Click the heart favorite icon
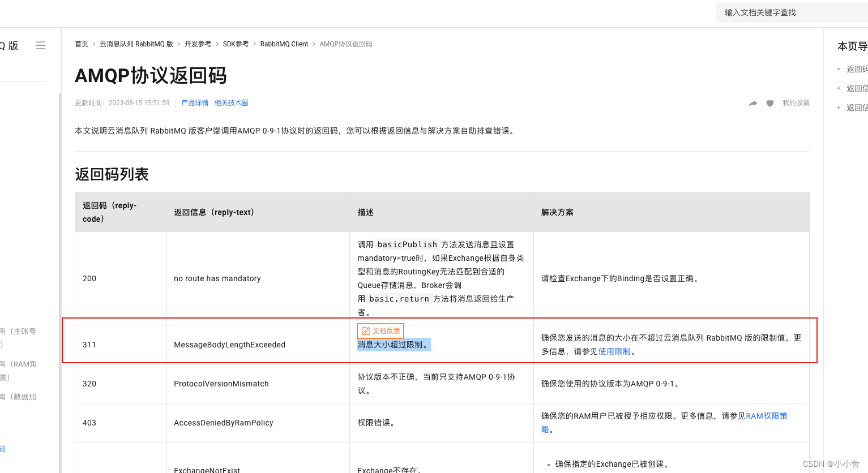The image size is (868, 473). (770, 104)
